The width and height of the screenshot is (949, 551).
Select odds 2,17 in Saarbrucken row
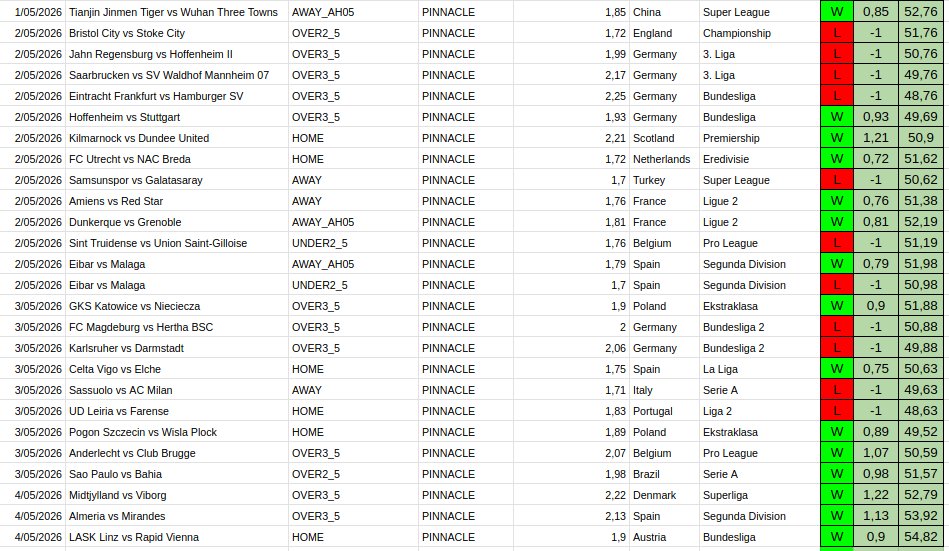point(571,75)
